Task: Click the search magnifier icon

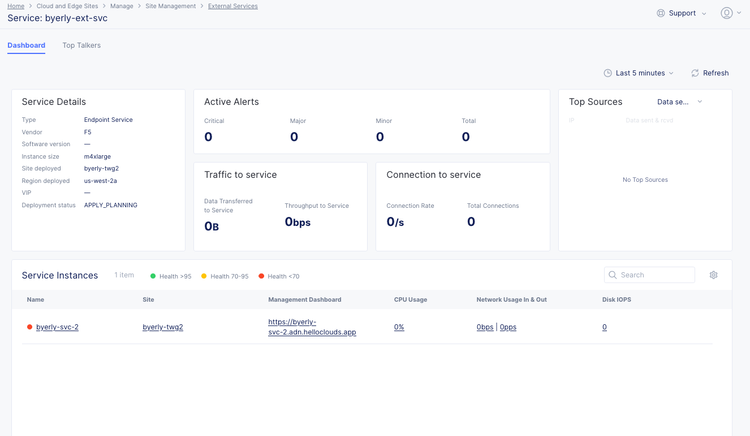Action: tap(613, 275)
